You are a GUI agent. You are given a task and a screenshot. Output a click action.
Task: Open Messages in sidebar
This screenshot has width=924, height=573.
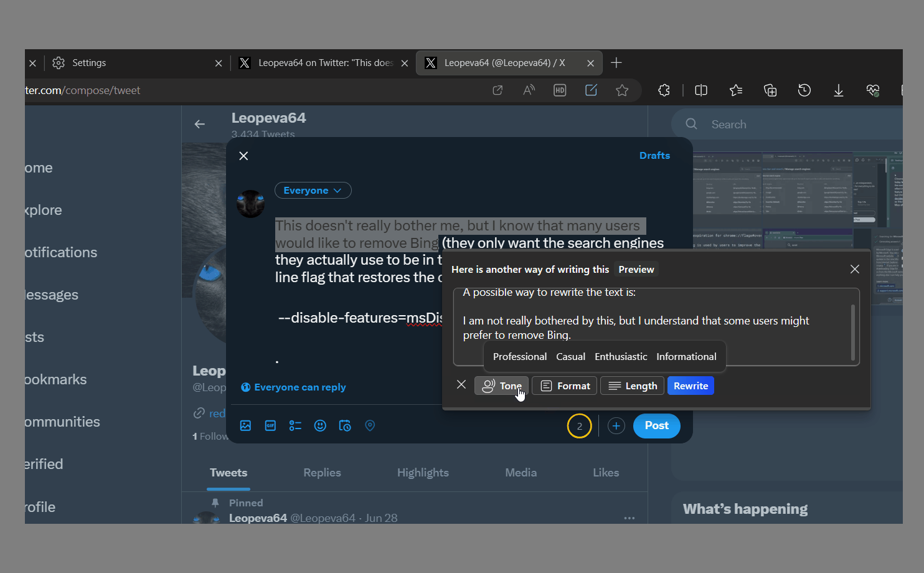(x=52, y=295)
